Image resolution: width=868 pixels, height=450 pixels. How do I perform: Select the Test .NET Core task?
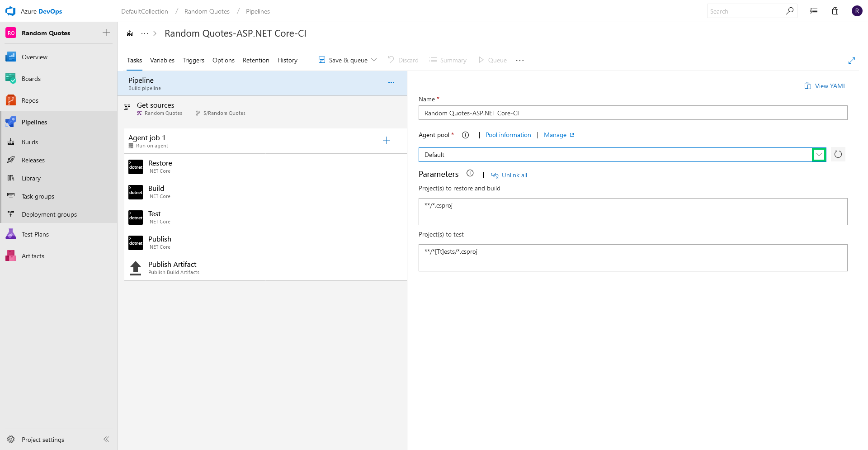265,217
